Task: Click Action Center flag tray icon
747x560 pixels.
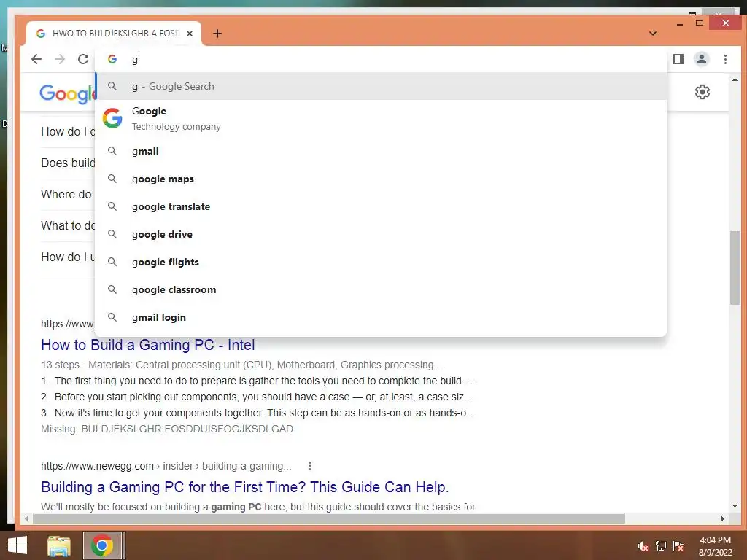Action: (678, 546)
